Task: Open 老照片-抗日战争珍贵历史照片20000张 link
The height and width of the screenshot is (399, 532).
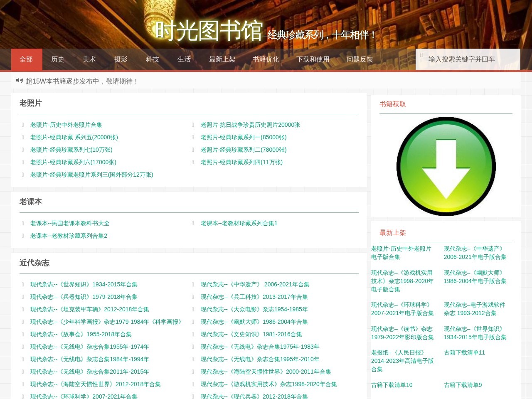Action: coord(250,125)
